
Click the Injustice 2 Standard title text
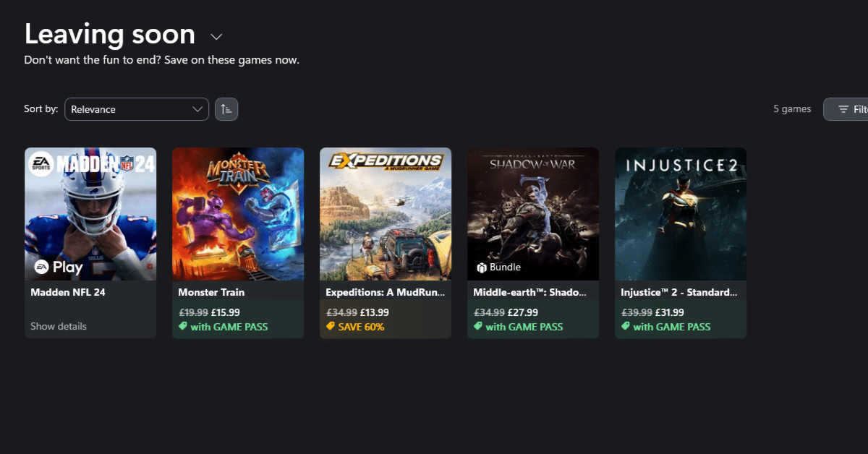pos(679,293)
